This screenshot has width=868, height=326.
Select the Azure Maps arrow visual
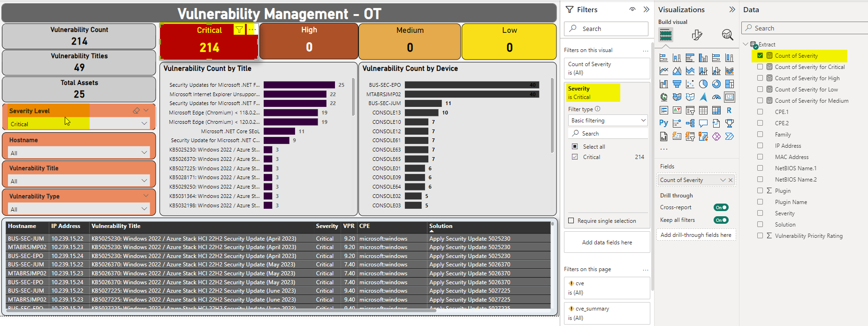tap(703, 97)
